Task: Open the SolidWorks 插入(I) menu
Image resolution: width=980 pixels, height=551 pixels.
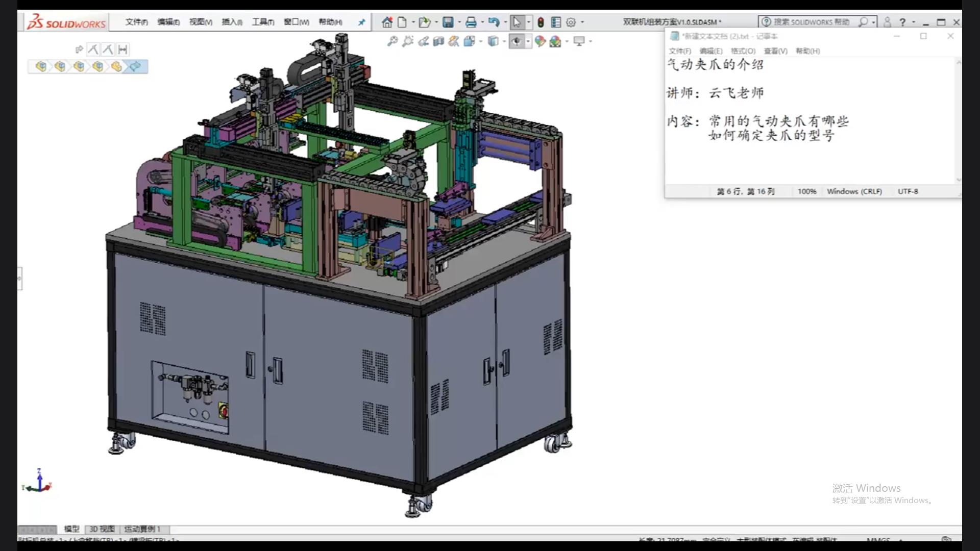Action: click(x=232, y=22)
